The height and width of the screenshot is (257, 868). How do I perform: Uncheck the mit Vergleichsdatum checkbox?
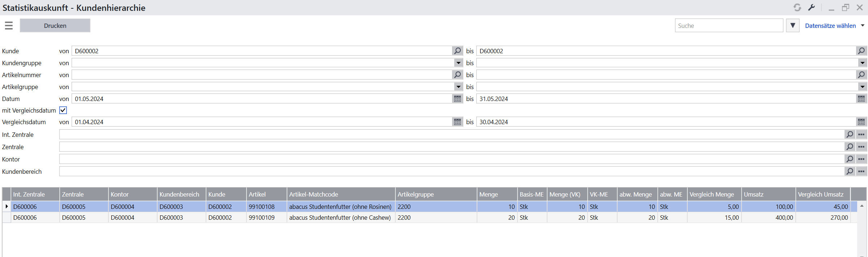(63, 110)
